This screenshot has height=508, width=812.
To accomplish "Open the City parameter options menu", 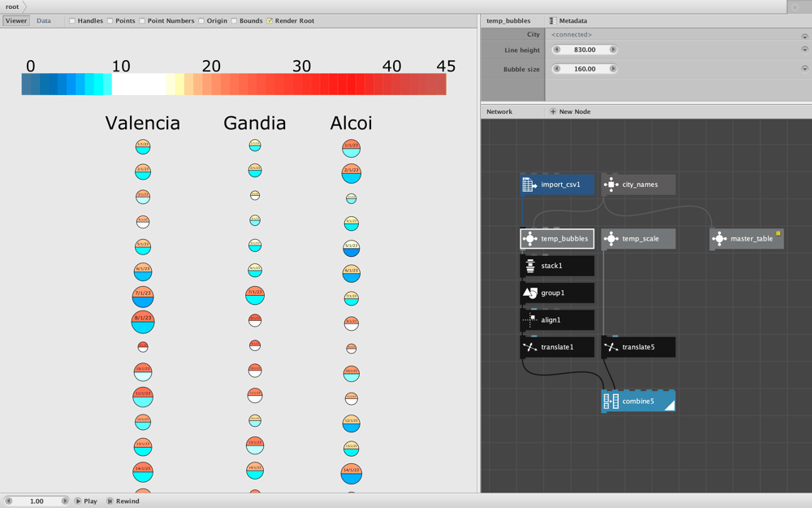I will [804, 37].
